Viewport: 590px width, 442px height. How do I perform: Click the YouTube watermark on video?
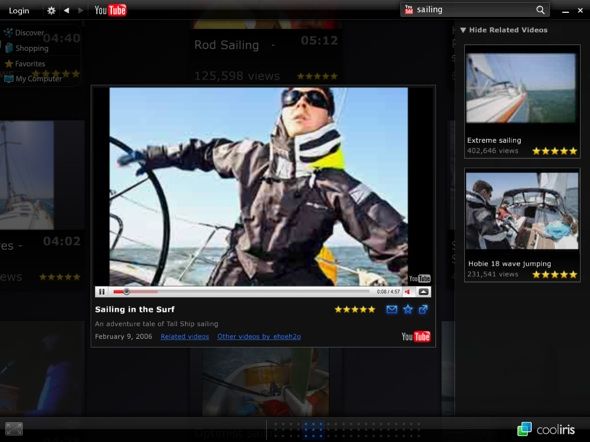pyautogui.click(x=420, y=278)
